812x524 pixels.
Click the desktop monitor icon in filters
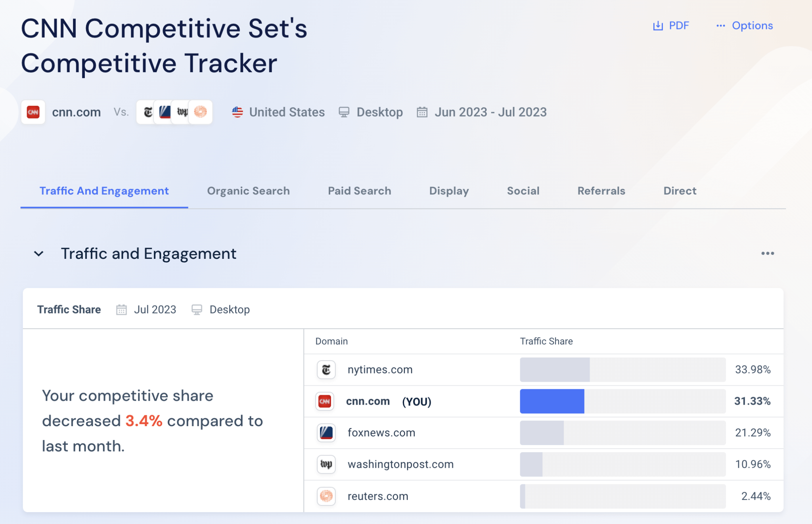pos(344,112)
